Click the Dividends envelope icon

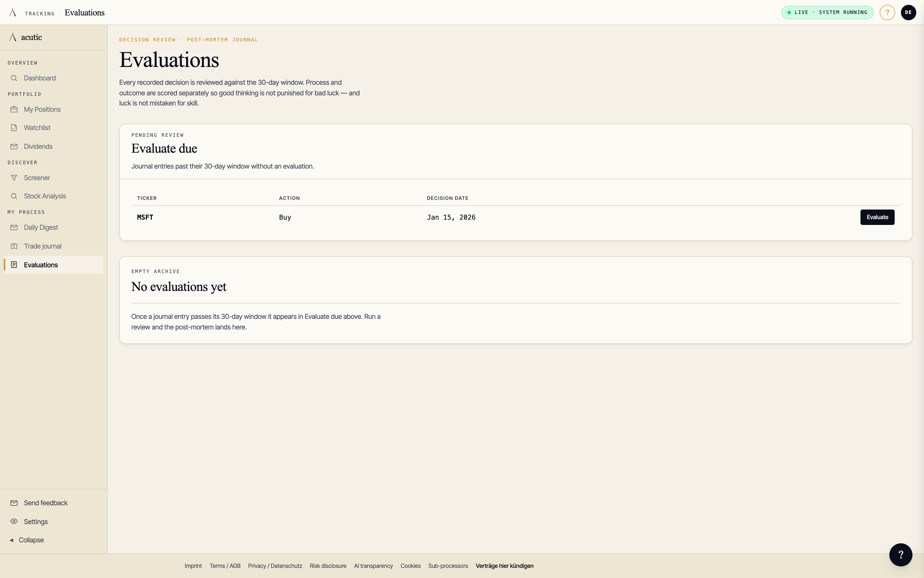tap(14, 146)
